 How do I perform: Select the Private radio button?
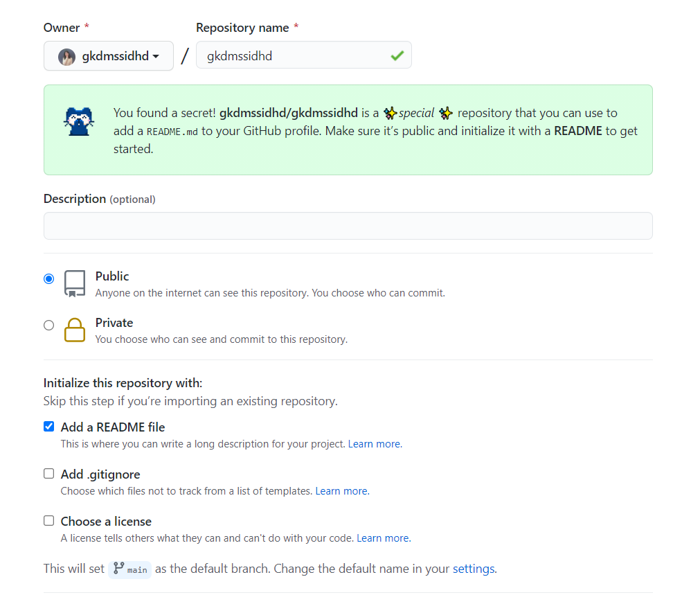coord(49,325)
